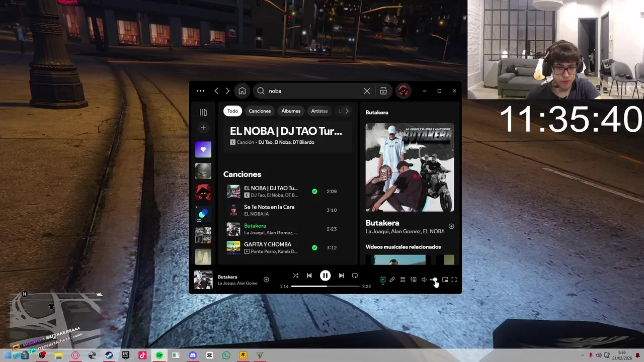Image resolution: width=644 pixels, height=362 pixels.
Task: Toggle the Now Playing view icon
Action: click(x=383, y=280)
